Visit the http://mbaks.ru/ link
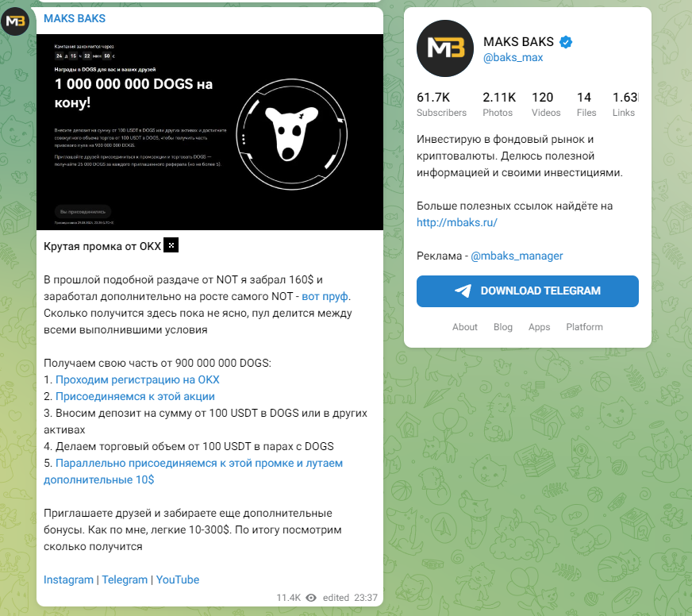This screenshot has width=692, height=616. (x=457, y=222)
